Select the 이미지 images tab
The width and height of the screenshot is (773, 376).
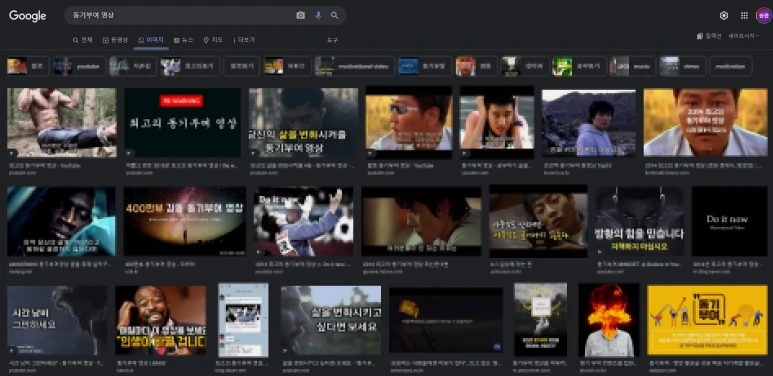click(x=151, y=40)
